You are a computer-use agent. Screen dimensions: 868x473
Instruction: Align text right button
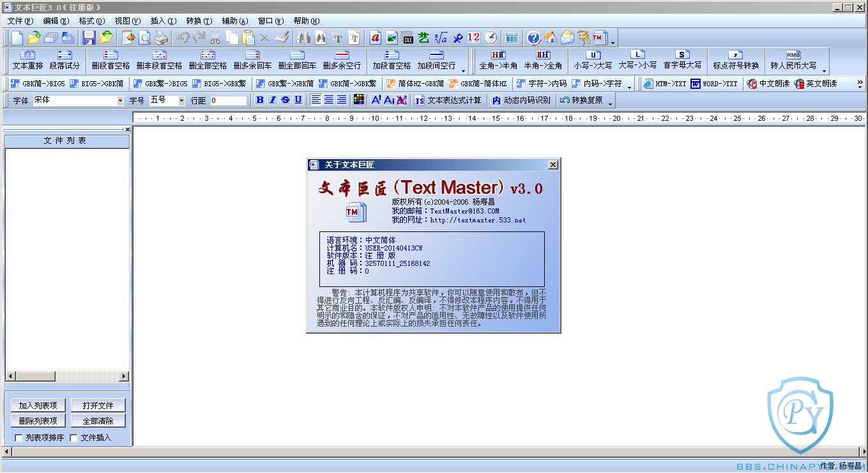(342, 100)
